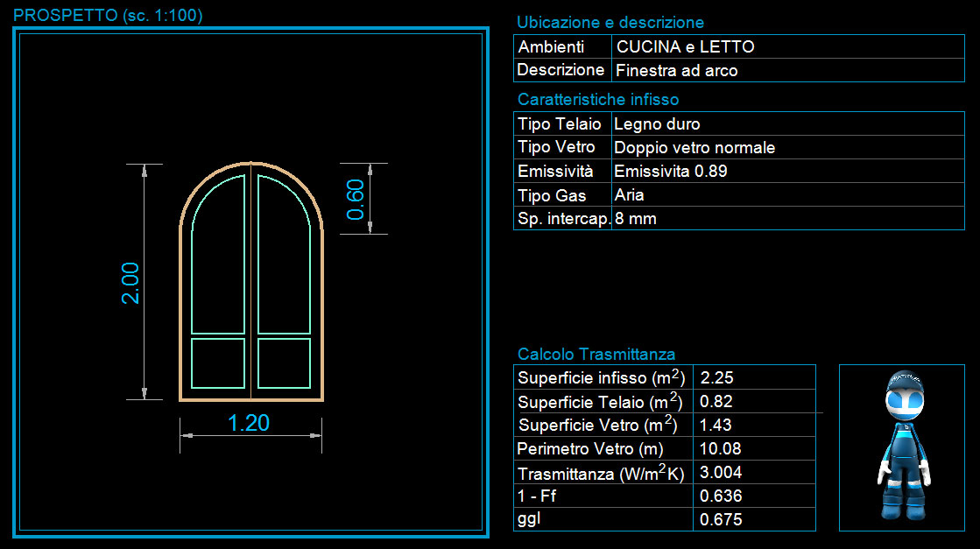Select the right arched glass pane
This screenshot has height=549, width=980.
tap(285, 258)
